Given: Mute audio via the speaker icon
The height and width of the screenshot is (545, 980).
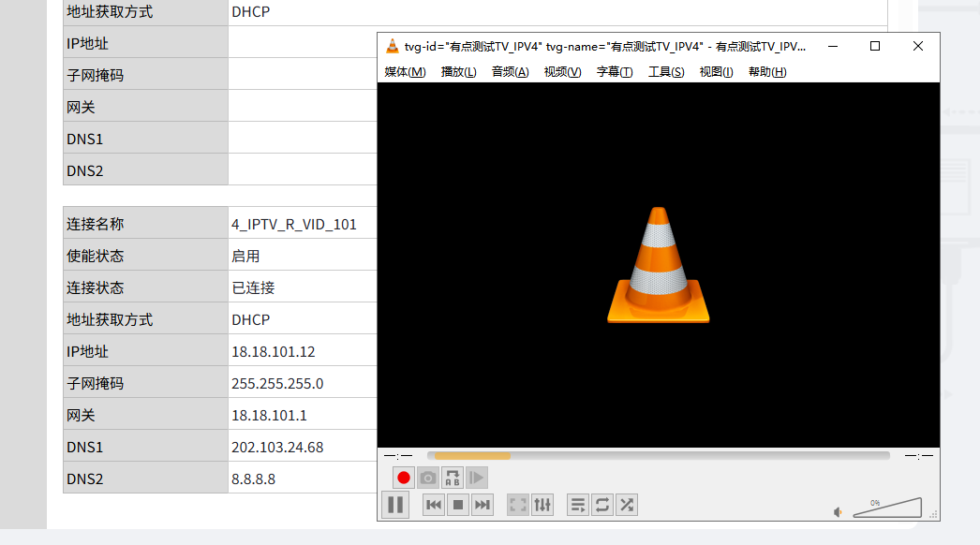Looking at the screenshot, I should [839, 512].
